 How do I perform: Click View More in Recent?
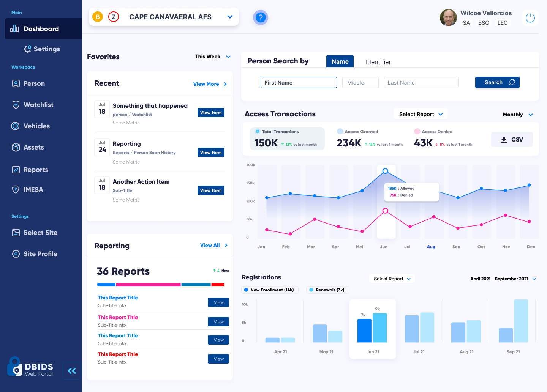point(210,84)
